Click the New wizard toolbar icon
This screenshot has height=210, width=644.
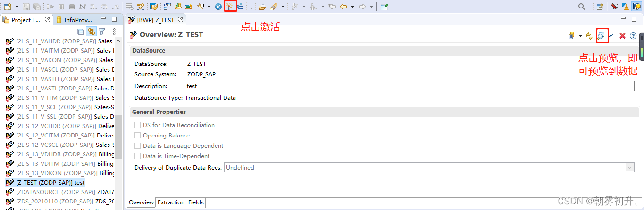[x=8, y=7]
